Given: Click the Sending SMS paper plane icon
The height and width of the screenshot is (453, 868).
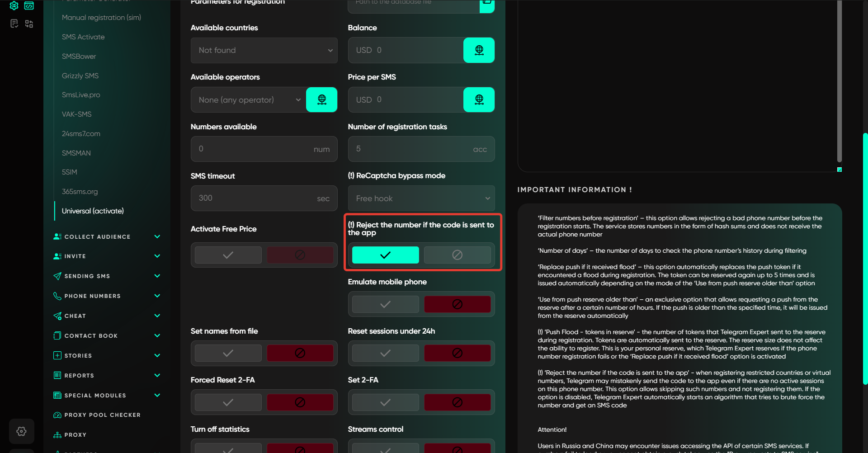Looking at the screenshot, I should 57,276.
